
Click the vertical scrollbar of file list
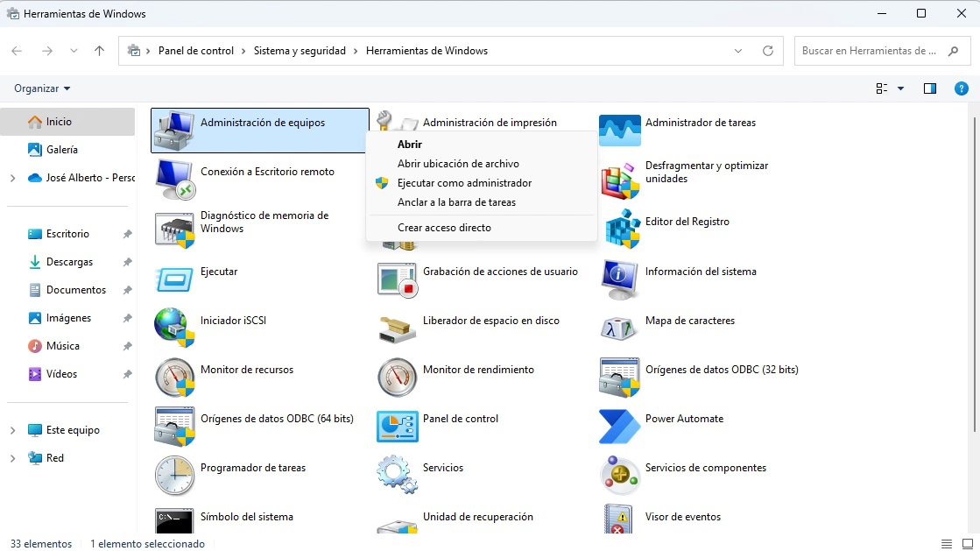(x=975, y=274)
